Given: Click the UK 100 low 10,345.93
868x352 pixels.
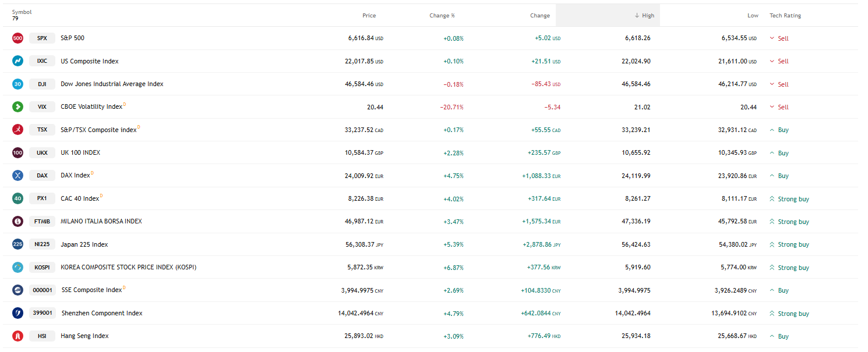Looking at the screenshot, I should click(733, 153).
